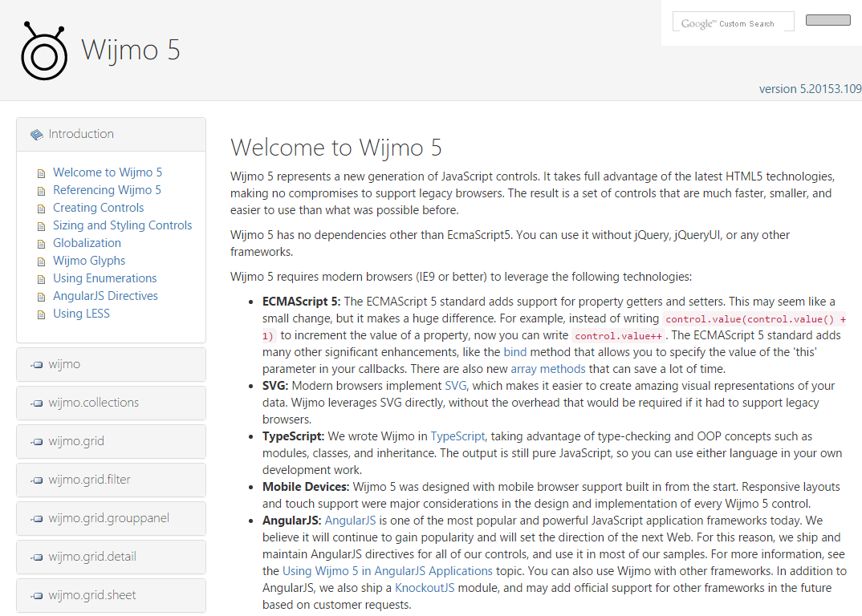The image size is (862, 616).
Task: Click the Mobile Devices: bold label
Action: tap(306, 487)
